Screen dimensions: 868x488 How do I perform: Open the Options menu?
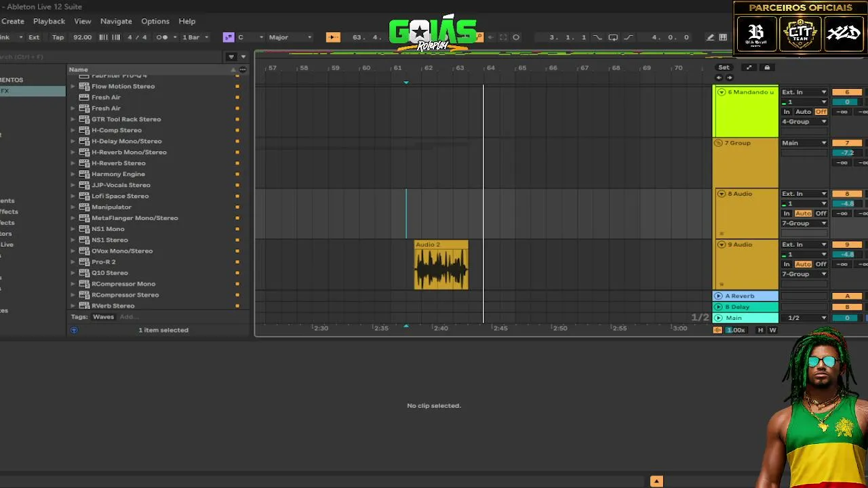pos(155,21)
